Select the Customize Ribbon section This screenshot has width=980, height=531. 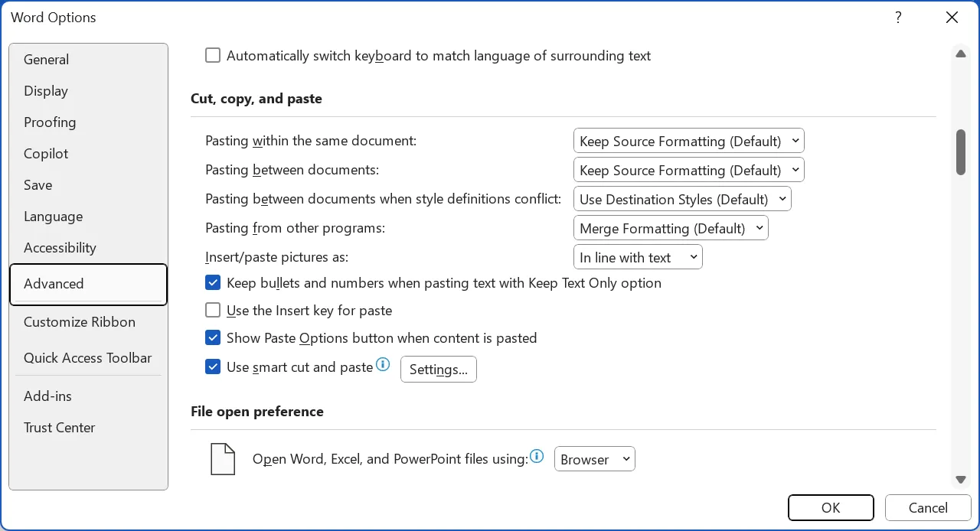click(79, 322)
